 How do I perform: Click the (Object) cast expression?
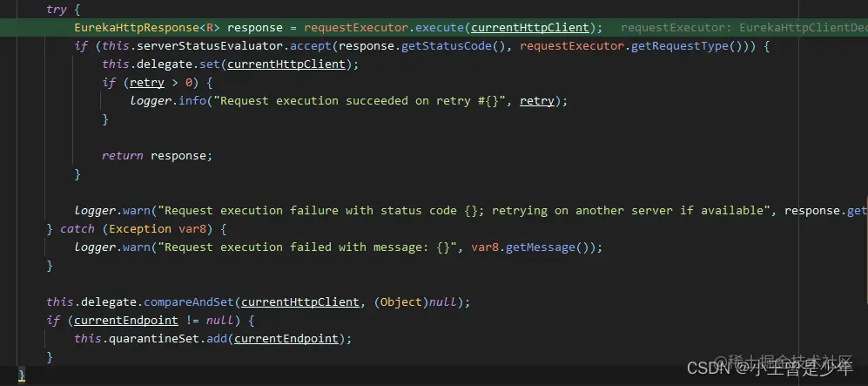400,301
